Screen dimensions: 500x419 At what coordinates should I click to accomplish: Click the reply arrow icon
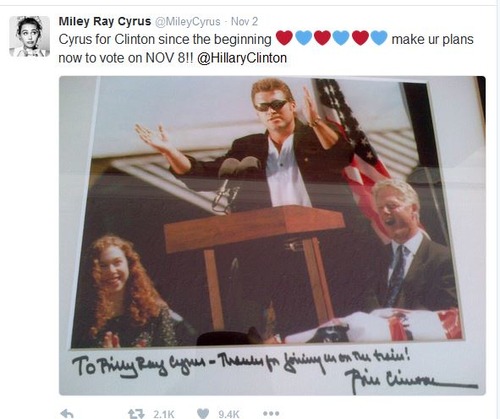(x=68, y=414)
